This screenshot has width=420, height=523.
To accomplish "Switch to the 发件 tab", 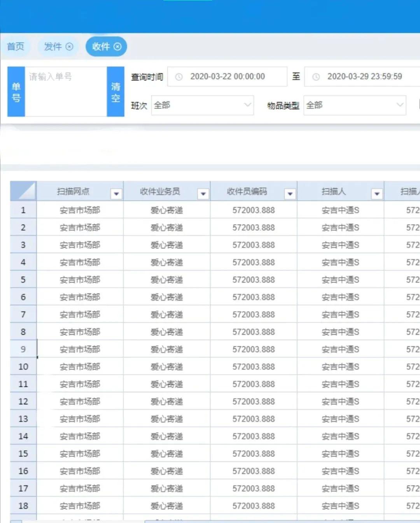I will click(x=53, y=47).
